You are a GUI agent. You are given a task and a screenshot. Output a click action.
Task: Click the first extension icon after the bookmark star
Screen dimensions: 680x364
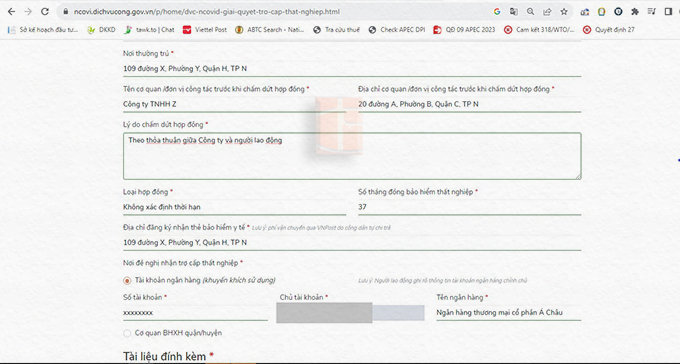(585, 12)
